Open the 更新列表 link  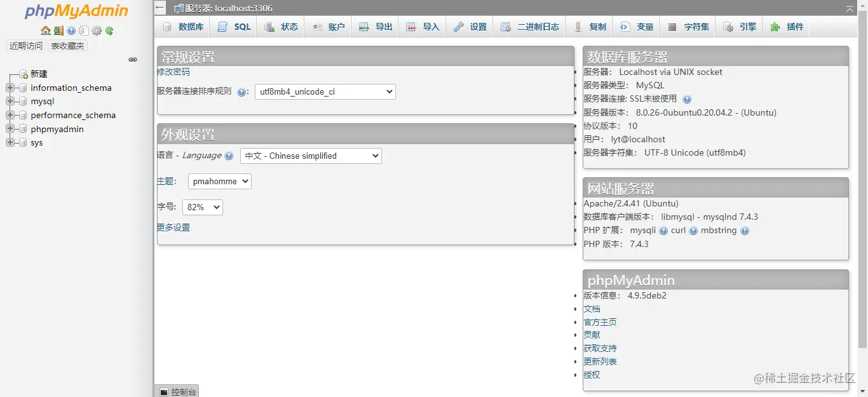pos(600,361)
